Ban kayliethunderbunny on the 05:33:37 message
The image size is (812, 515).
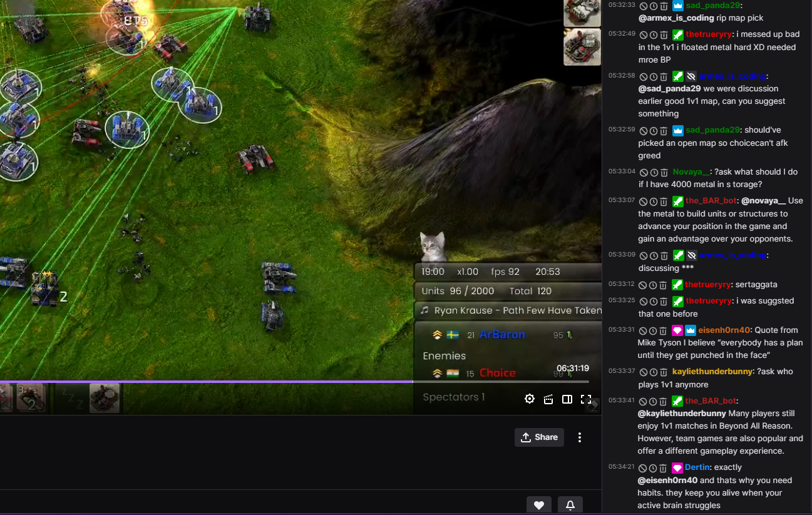644,372
